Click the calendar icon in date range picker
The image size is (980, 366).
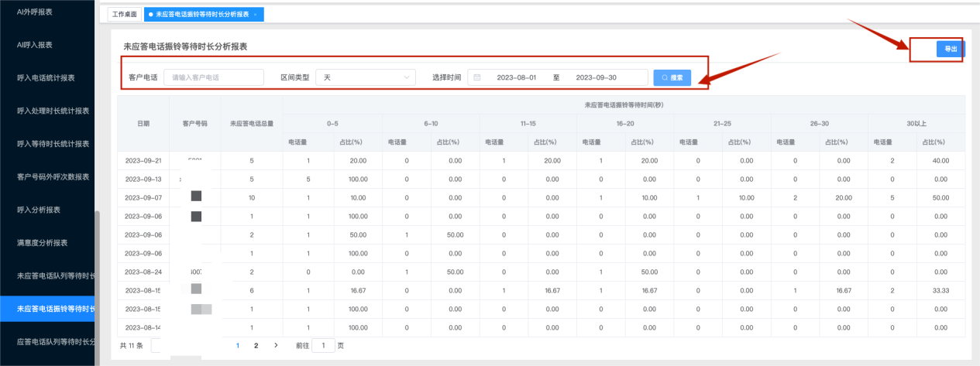[x=477, y=77]
